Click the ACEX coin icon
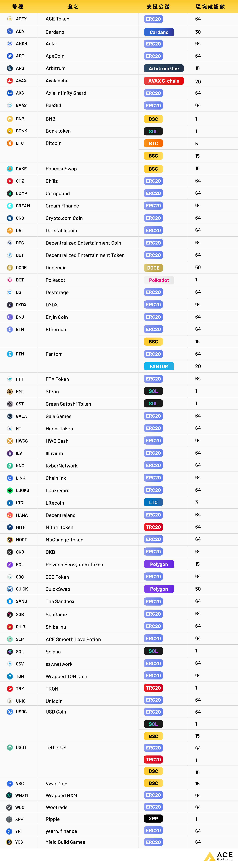 pyautogui.click(x=10, y=19)
